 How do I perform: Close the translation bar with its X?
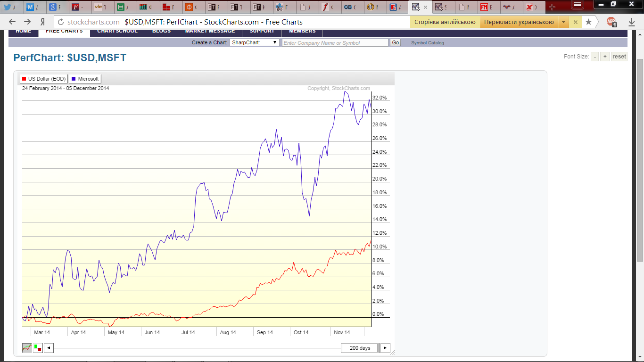pos(576,22)
